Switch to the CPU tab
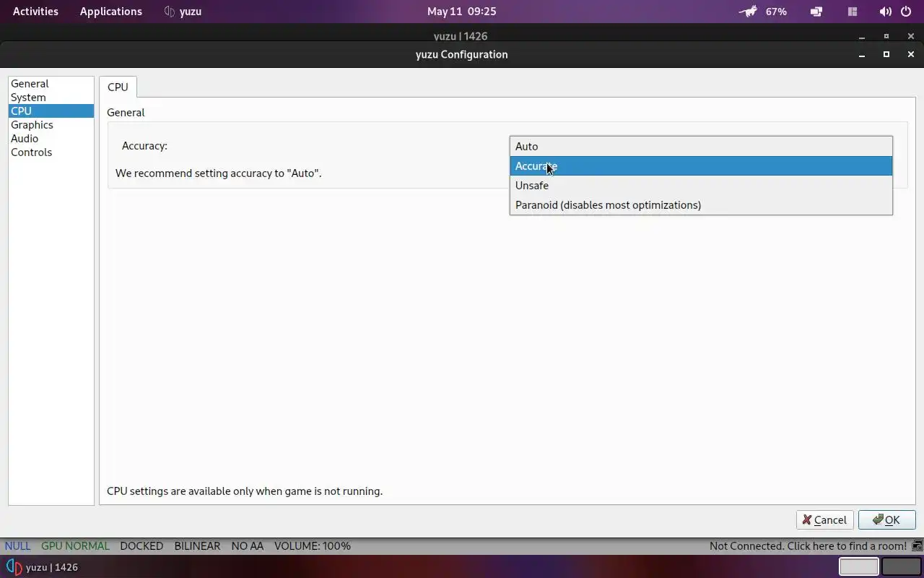 tap(118, 87)
